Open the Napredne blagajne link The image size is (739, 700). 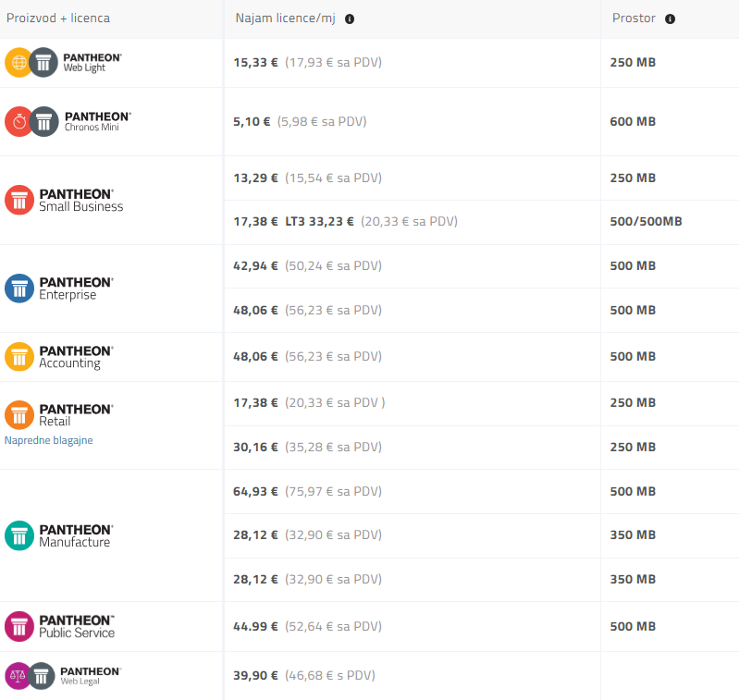click(48, 440)
